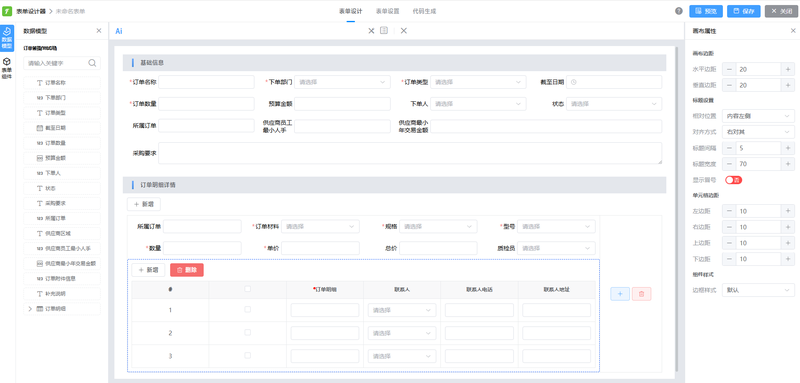
Task: Switch to the 代码生成 tab
Action: 424,11
